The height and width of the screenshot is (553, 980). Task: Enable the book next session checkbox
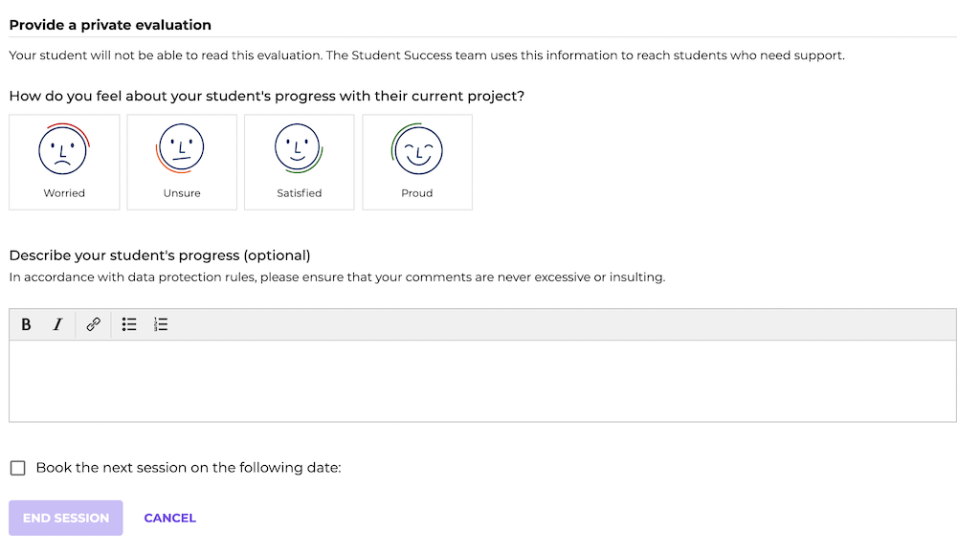(x=17, y=468)
